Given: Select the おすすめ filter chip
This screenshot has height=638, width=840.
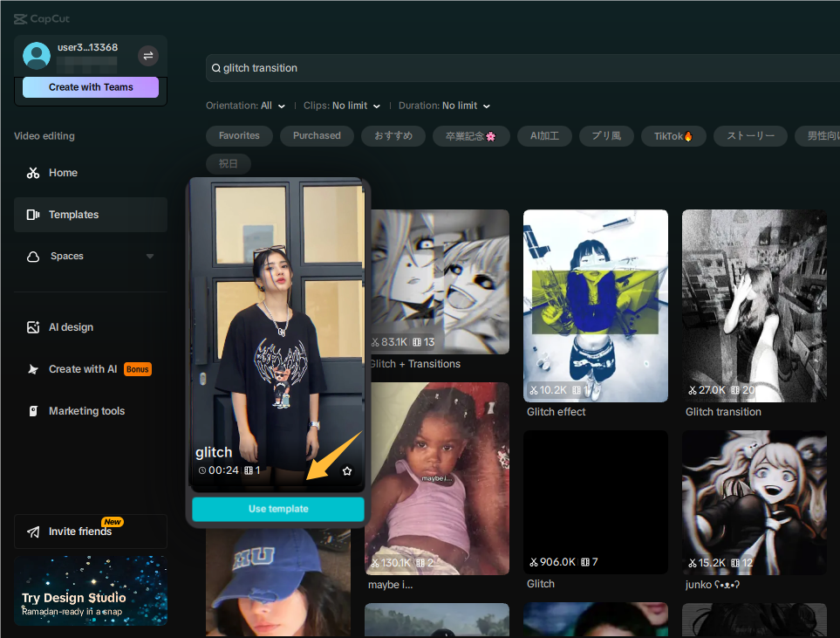Looking at the screenshot, I should (x=393, y=135).
